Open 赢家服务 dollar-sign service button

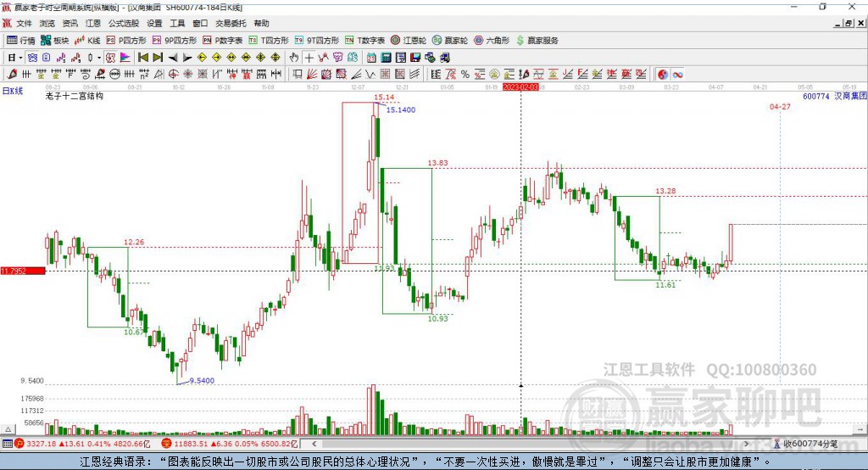(537, 41)
